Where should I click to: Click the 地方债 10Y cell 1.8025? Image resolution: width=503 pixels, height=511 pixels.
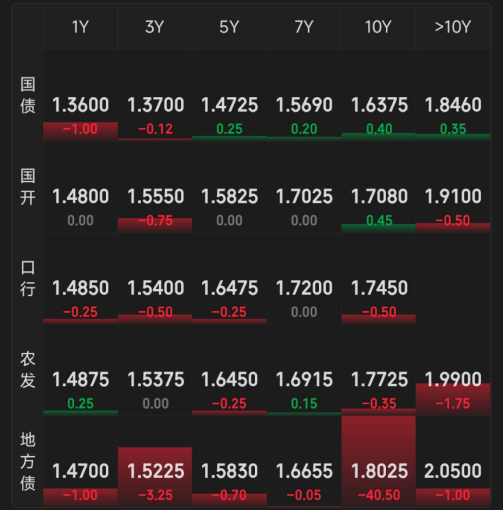pyautogui.click(x=379, y=462)
